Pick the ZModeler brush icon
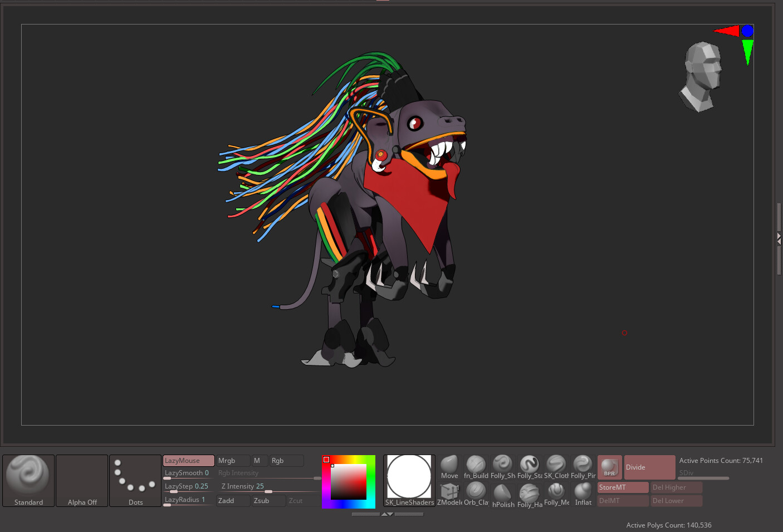 click(449, 493)
